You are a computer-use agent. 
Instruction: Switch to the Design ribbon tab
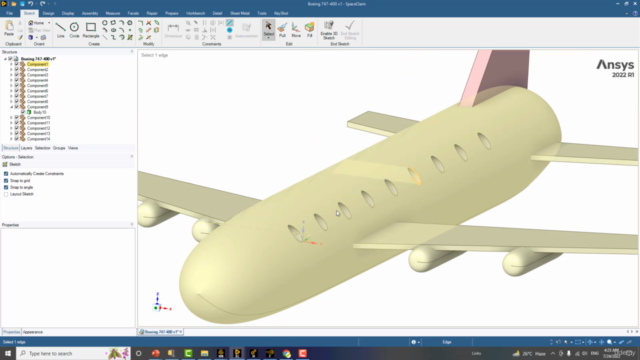point(48,13)
